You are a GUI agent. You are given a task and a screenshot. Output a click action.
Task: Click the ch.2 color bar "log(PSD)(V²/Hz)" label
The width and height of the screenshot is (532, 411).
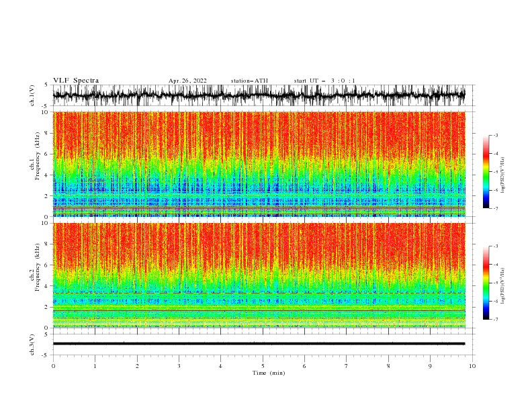tap(503, 286)
